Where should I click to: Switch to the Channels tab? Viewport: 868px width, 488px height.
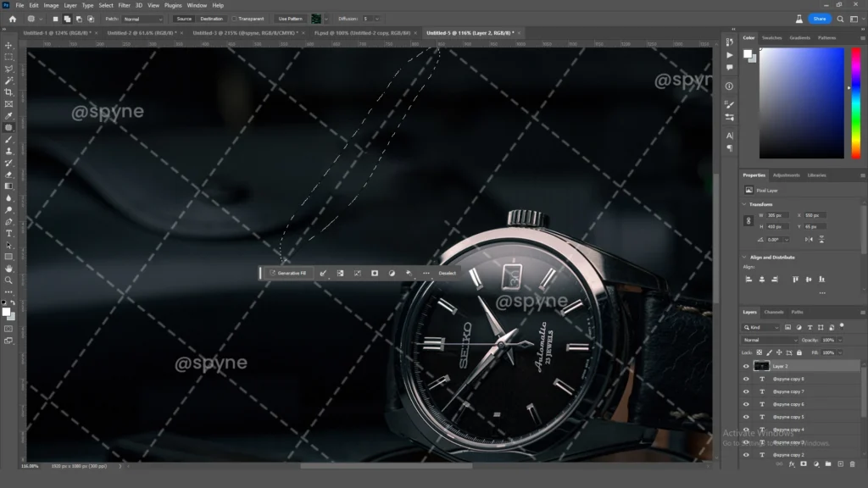(774, 312)
